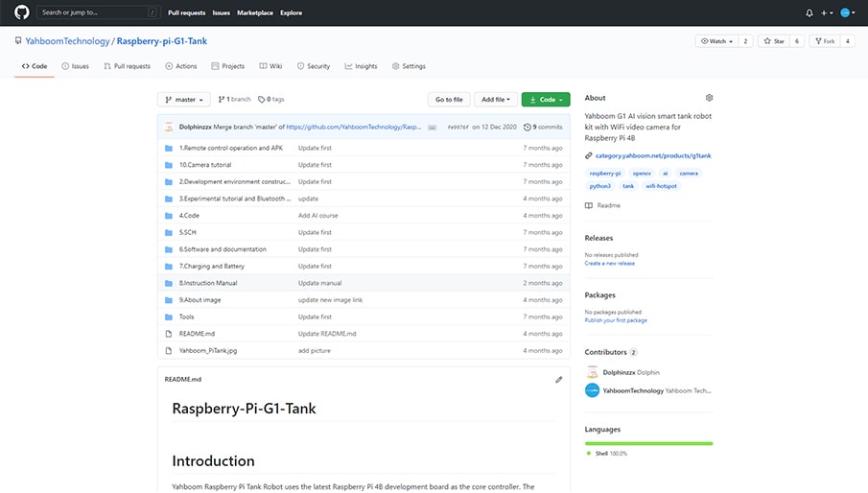Open About settings gear icon

(709, 98)
